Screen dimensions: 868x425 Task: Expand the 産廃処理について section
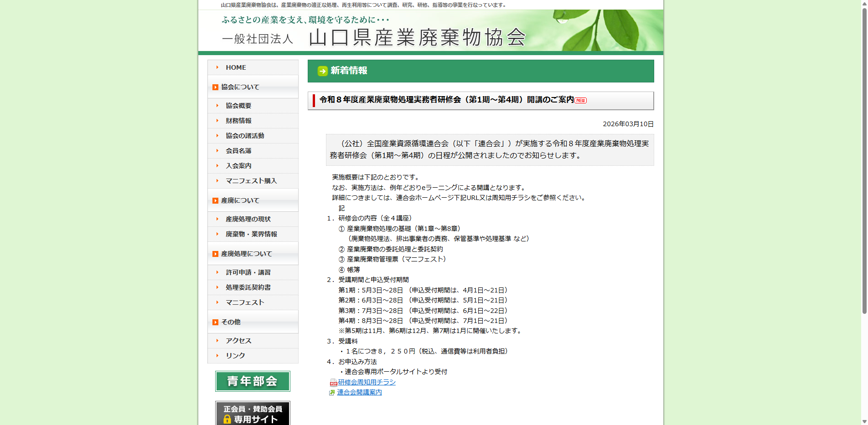tap(245, 253)
